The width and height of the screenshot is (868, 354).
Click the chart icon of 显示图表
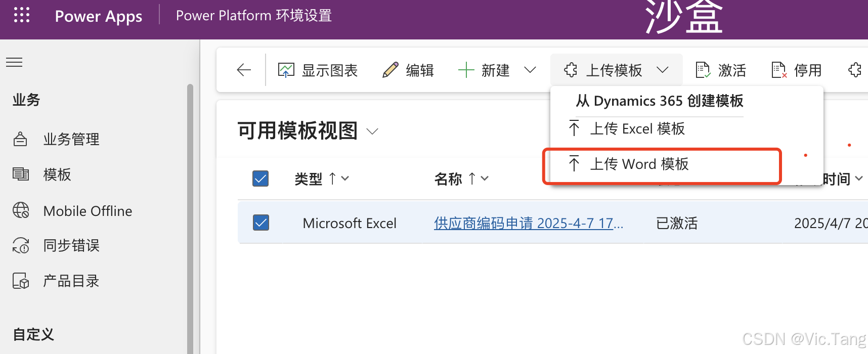pos(286,70)
